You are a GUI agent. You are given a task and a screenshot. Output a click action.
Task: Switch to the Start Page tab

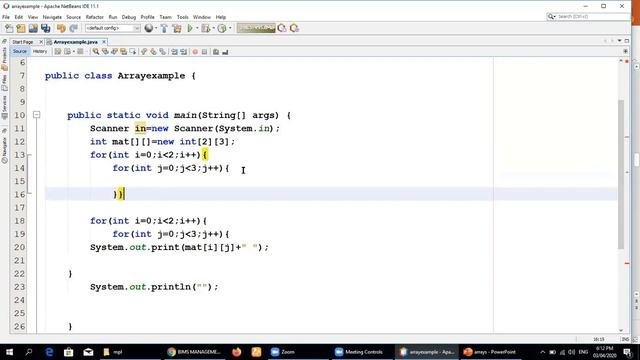pos(23,42)
